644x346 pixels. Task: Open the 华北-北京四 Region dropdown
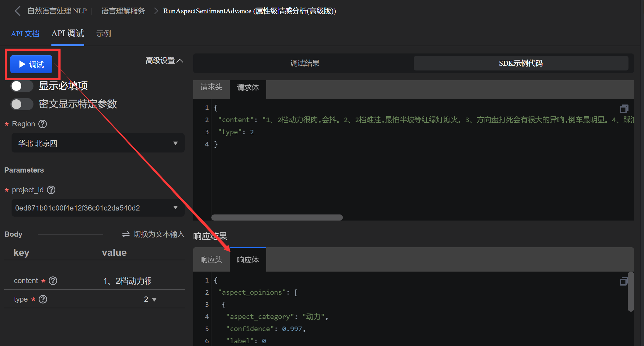[98, 143]
